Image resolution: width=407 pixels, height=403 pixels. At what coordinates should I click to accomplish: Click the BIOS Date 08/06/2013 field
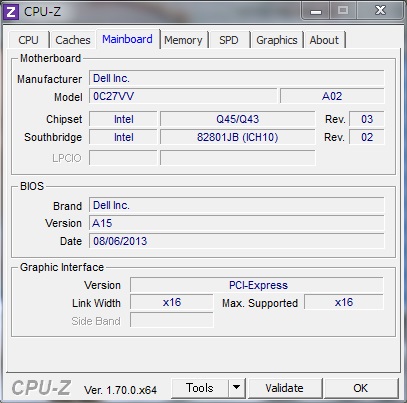(237, 241)
